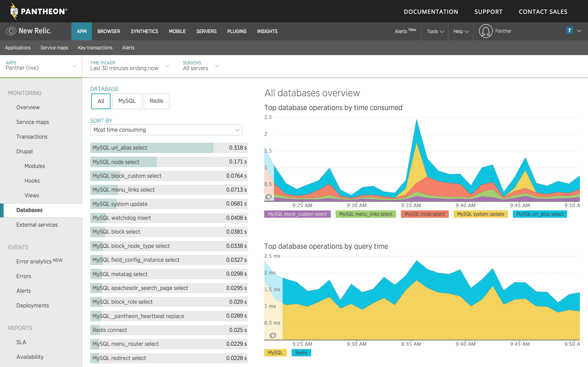Click the New Relic logo icon

[x=11, y=31]
